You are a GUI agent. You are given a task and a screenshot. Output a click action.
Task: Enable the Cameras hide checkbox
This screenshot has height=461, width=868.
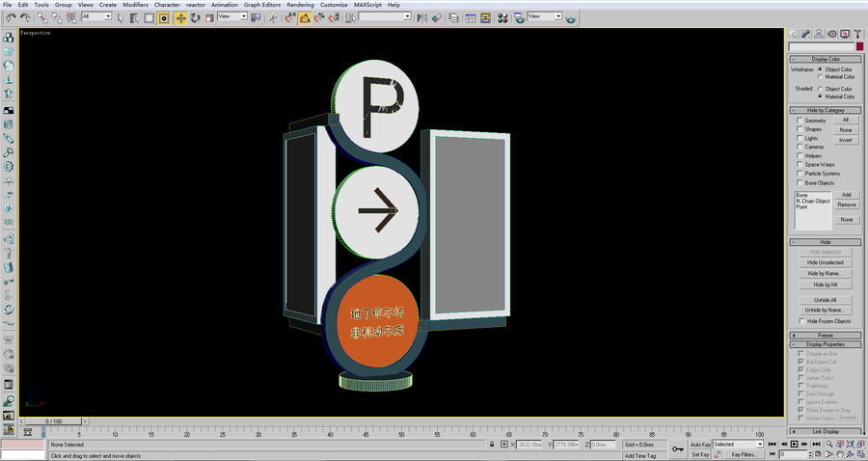[800, 147]
